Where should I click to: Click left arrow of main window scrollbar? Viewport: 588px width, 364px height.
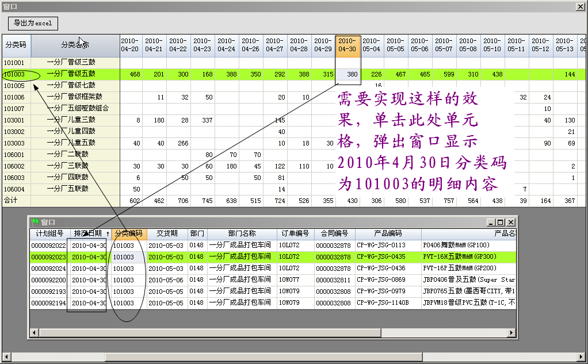[6, 357]
